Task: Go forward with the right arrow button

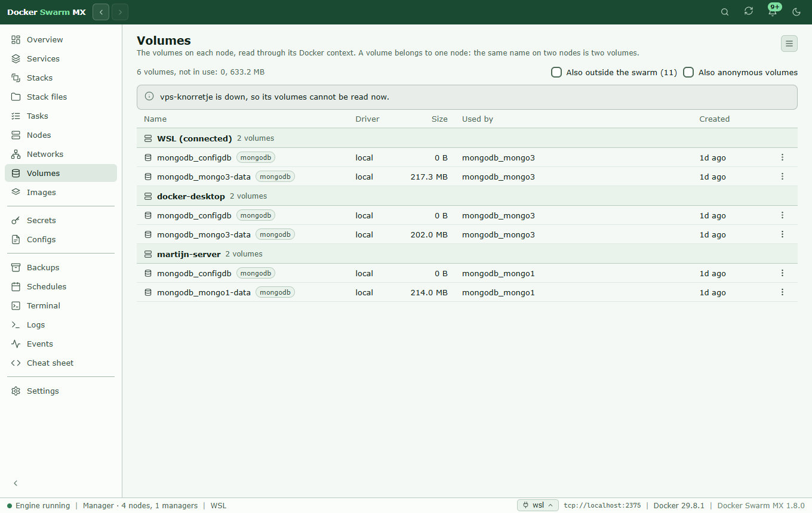Action: [120, 12]
